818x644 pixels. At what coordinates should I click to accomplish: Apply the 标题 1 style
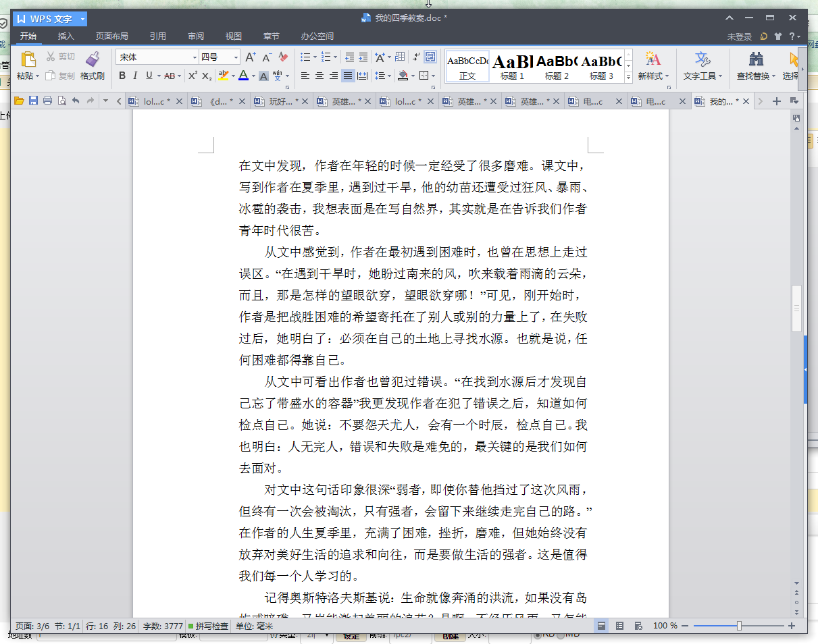click(x=512, y=66)
